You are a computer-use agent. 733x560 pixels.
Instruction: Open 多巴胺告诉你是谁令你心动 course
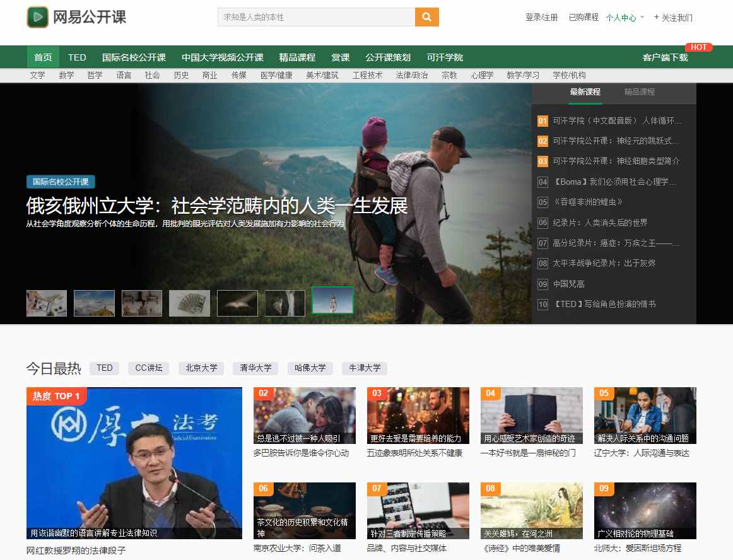click(305, 452)
